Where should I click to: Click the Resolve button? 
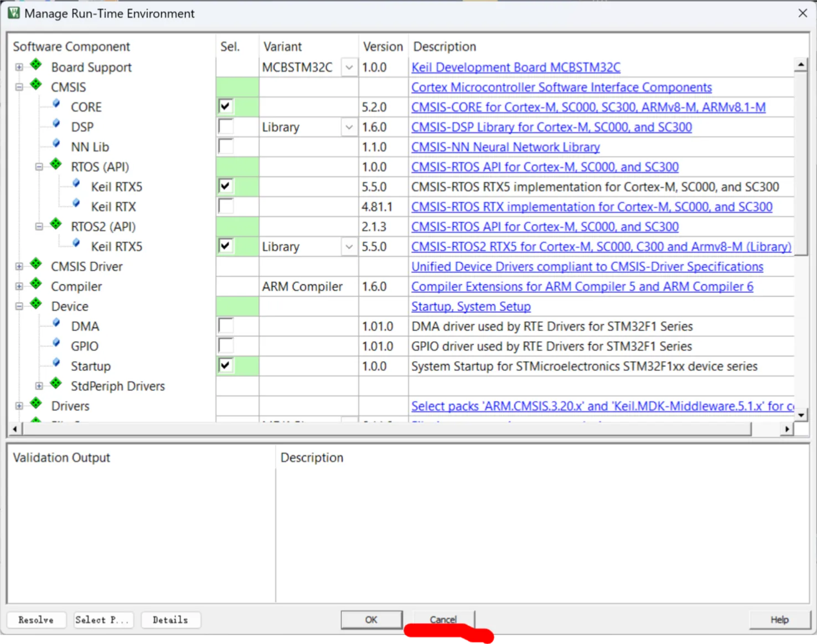[x=37, y=620]
